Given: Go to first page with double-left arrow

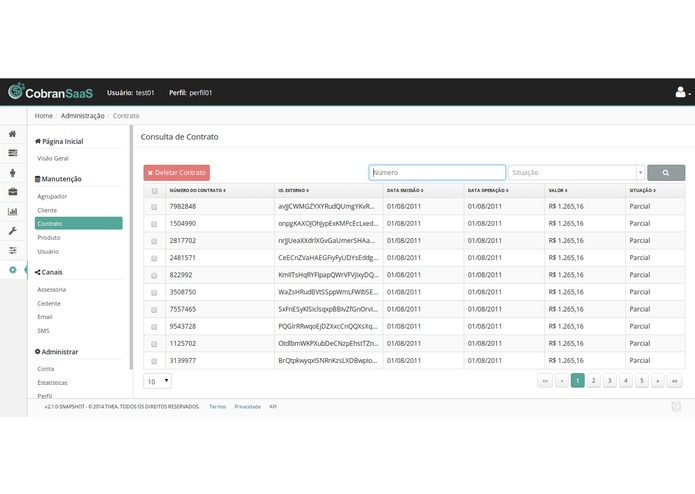Looking at the screenshot, I should [545, 381].
